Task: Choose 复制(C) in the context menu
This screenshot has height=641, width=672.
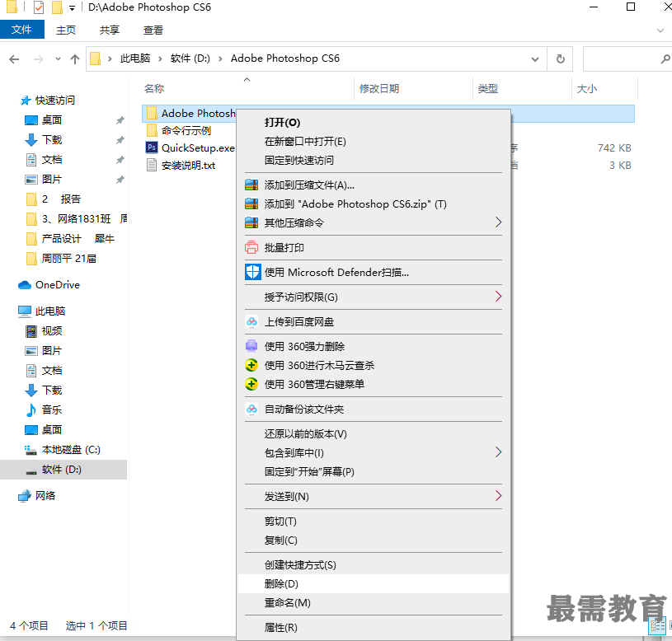Action: tap(374, 540)
